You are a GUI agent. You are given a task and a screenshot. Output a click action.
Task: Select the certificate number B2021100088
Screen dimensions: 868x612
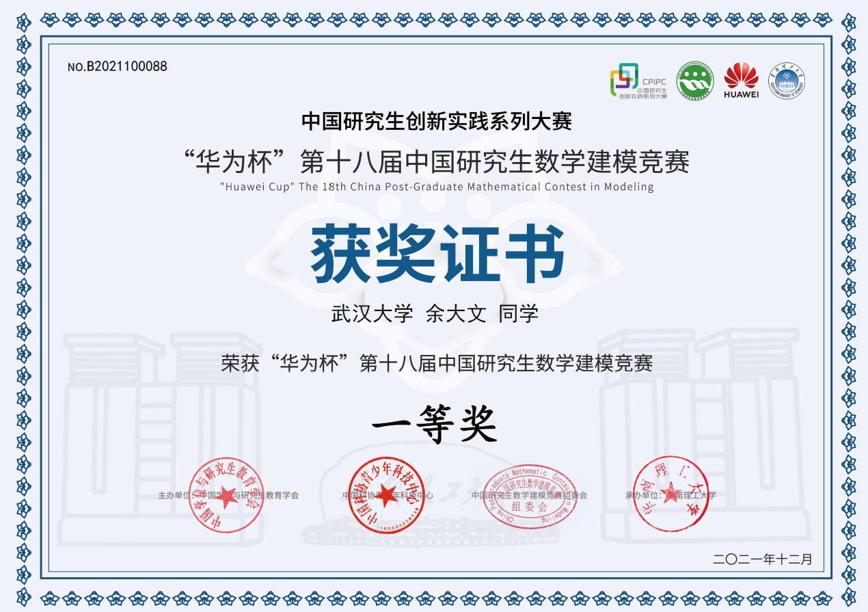(118, 67)
